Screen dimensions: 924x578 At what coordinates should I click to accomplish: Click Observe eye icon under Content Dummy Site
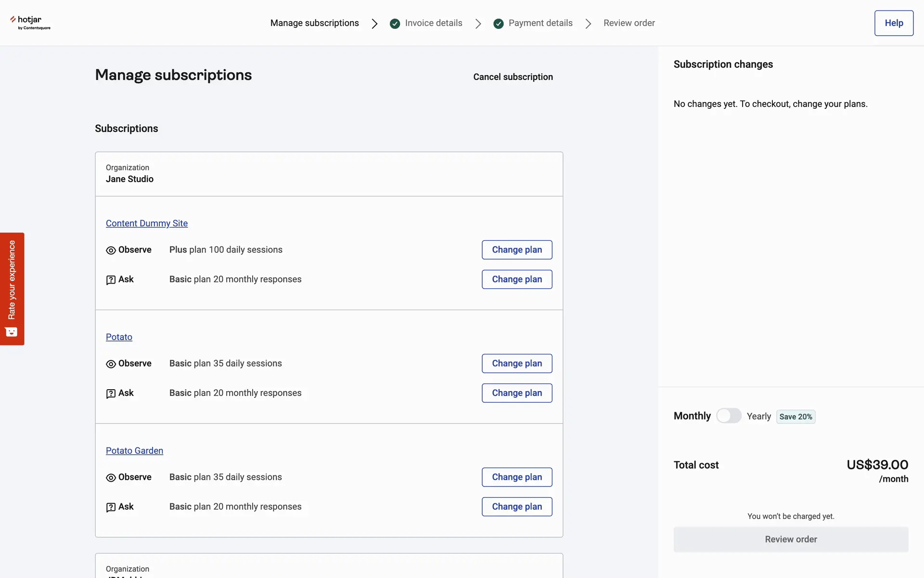pos(111,250)
